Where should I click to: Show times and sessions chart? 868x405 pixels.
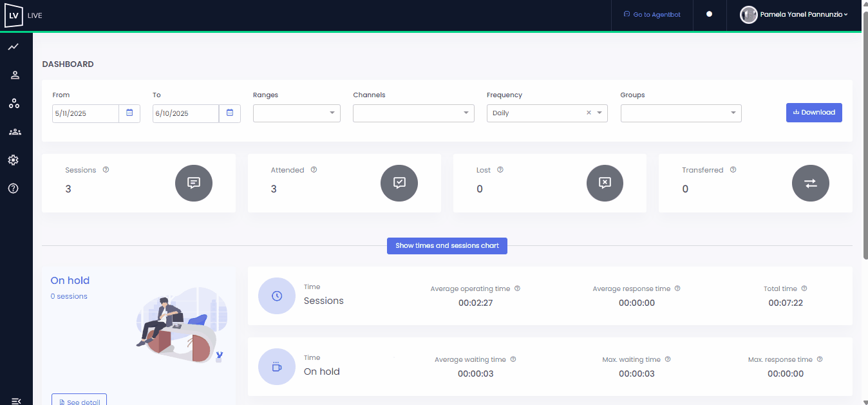click(x=447, y=246)
